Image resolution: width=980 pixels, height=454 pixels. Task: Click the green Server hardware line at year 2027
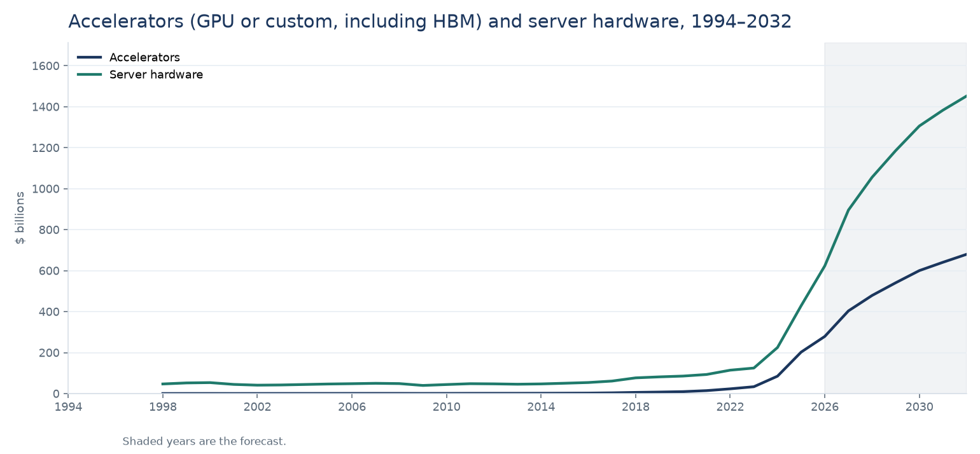coord(848,210)
